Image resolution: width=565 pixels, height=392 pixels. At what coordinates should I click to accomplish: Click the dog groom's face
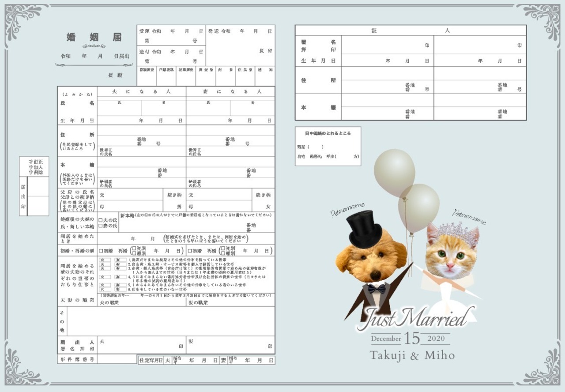[371, 257]
